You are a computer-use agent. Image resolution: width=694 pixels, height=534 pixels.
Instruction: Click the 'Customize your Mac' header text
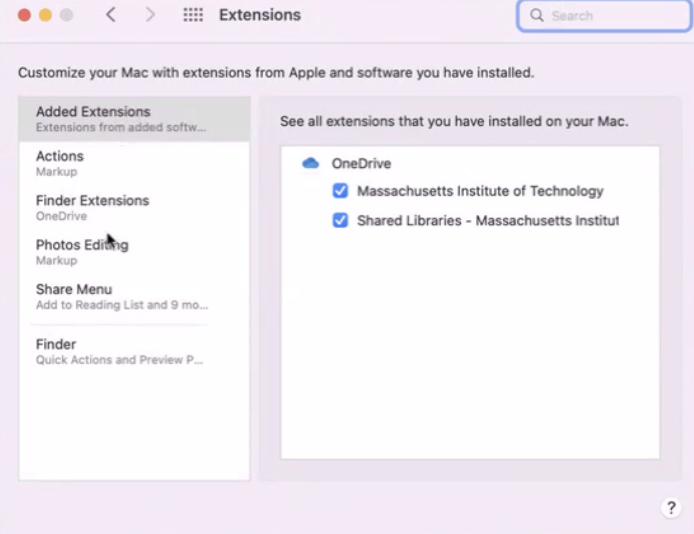pos(276,73)
